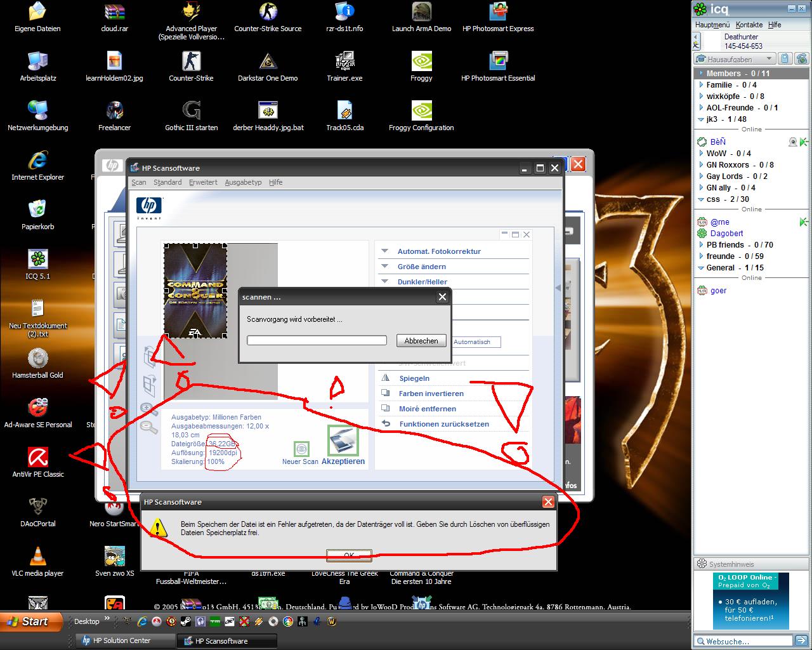Click Funktionen zurücksetzen

click(435, 424)
